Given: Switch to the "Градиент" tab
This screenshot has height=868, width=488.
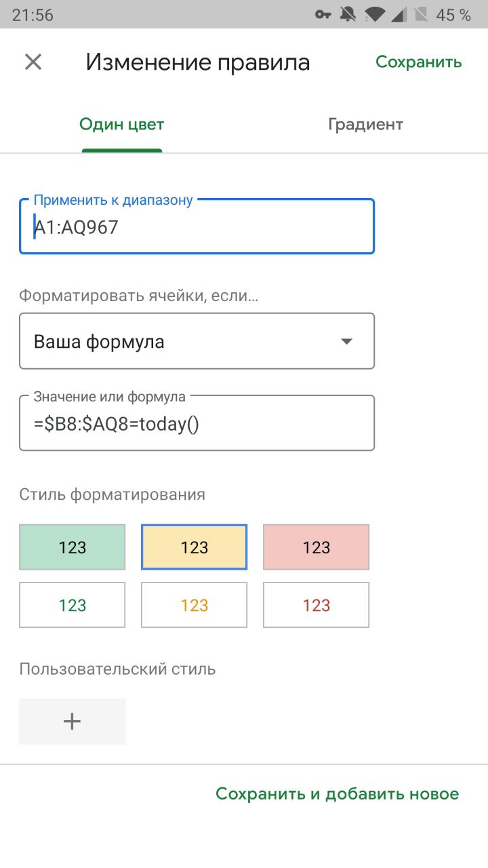Looking at the screenshot, I should pos(365,125).
